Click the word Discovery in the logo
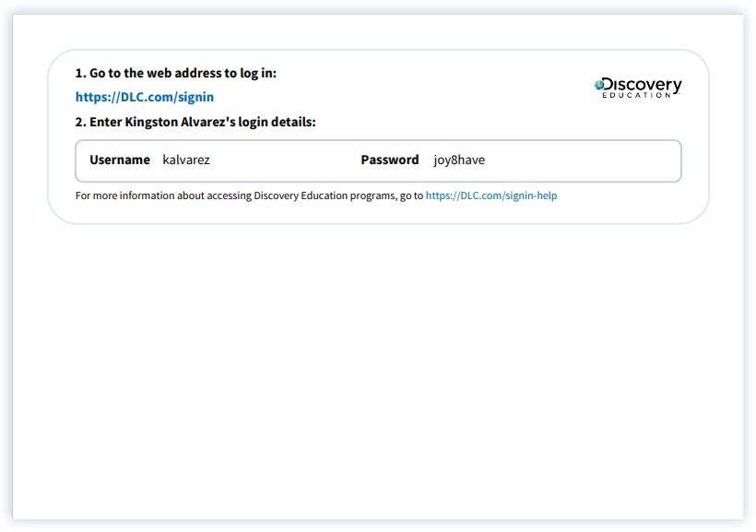Viewport: 756px width, 532px height. coord(644,84)
